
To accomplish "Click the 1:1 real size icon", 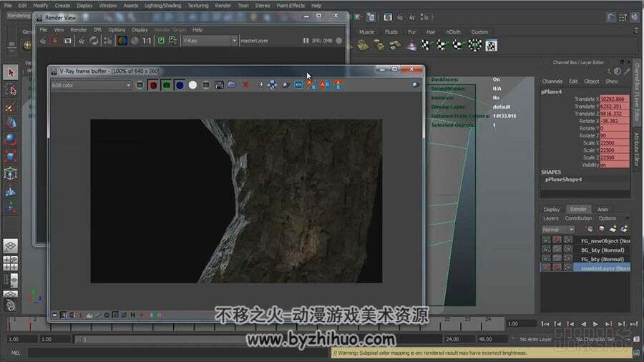I will 147,41.
